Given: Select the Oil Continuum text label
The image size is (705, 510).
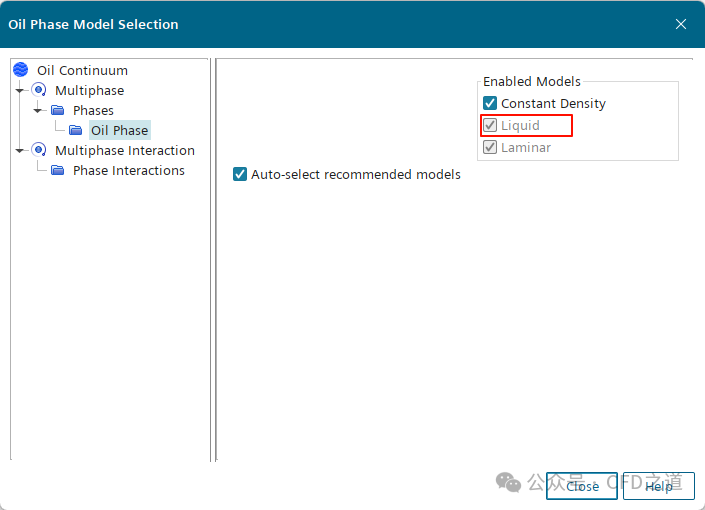Looking at the screenshot, I should pos(82,70).
